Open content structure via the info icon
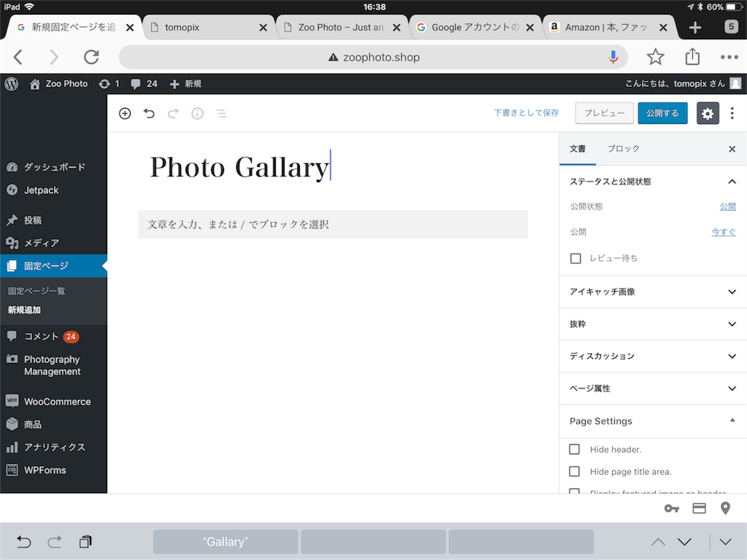747x560 pixels. pyautogui.click(x=197, y=114)
